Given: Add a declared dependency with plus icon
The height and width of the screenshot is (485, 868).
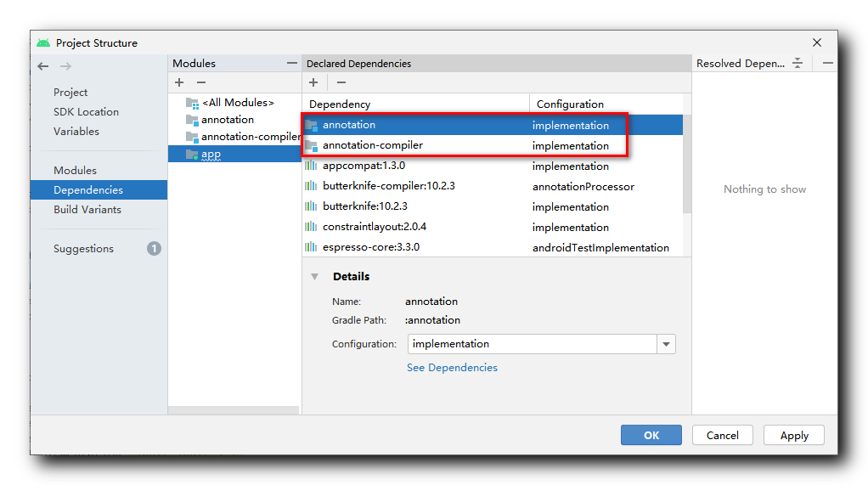Looking at the screenshot, I should click(313, 82).
